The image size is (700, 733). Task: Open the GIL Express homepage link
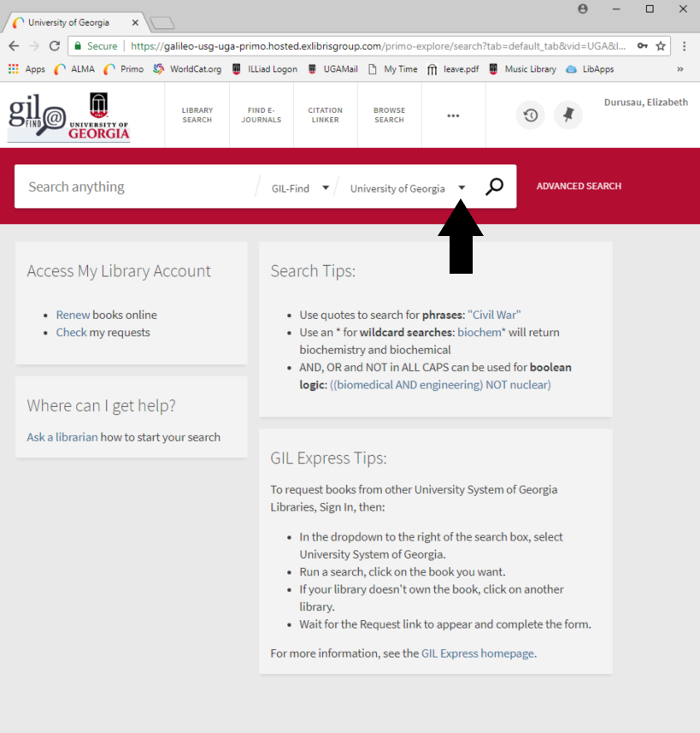click(x=478, y=653)
